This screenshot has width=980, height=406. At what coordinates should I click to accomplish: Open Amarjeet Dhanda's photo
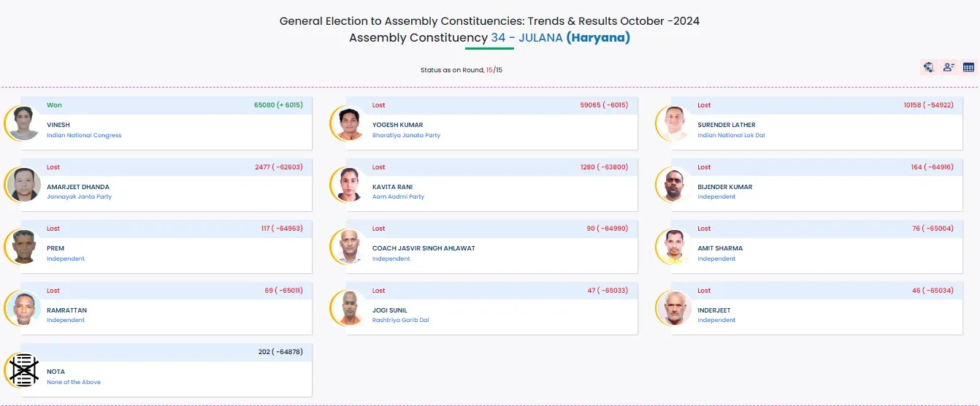pyautogui.click(x=23, y=185)
